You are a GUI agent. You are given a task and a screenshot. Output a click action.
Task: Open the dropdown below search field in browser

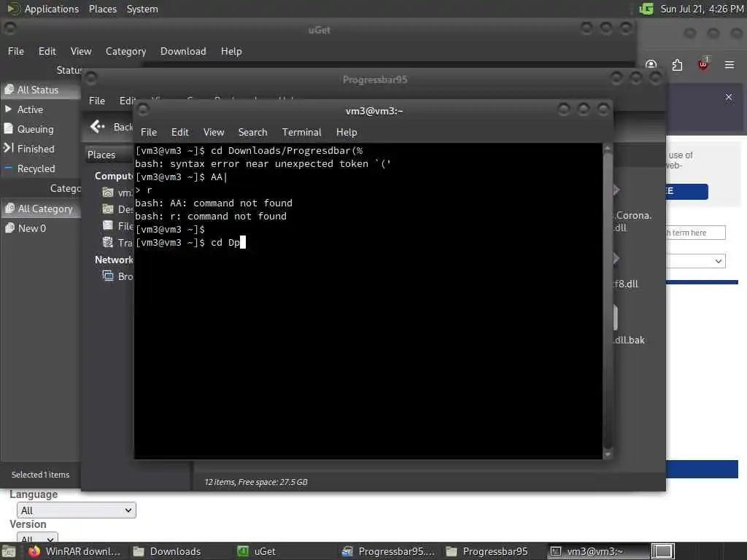(695, 261)
